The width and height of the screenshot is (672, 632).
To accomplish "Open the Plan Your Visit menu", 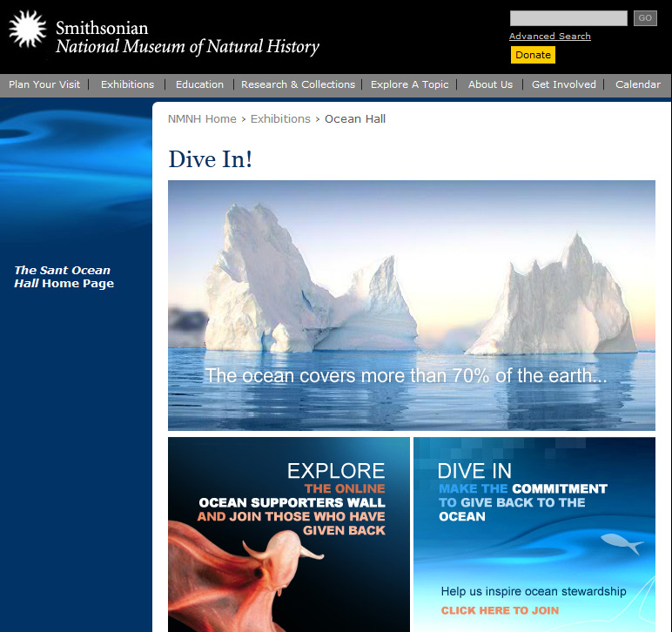I will point(44,84).
